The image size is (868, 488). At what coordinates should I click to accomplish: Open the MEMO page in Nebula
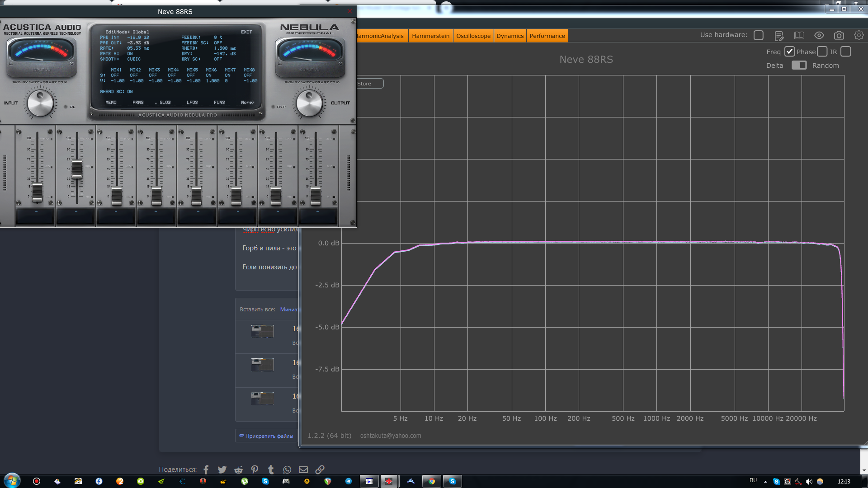coord(111,103)
